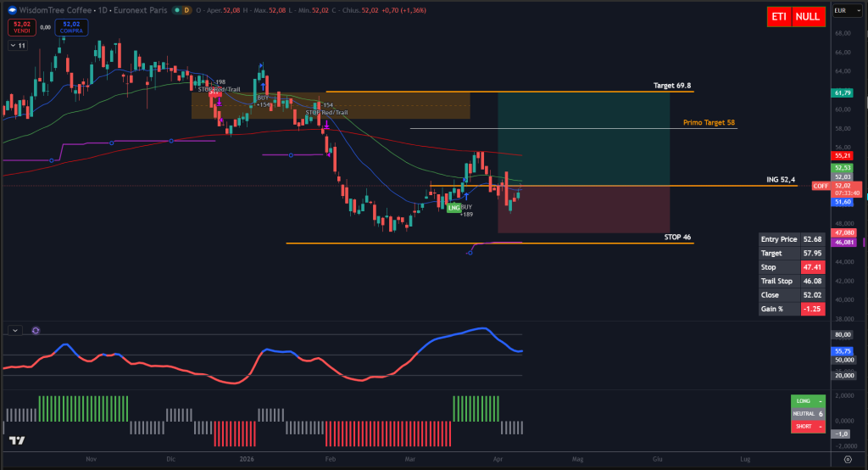Click the Mar label on time axis
The width and height of the screenshot is (868, 470).
point(410,460)
